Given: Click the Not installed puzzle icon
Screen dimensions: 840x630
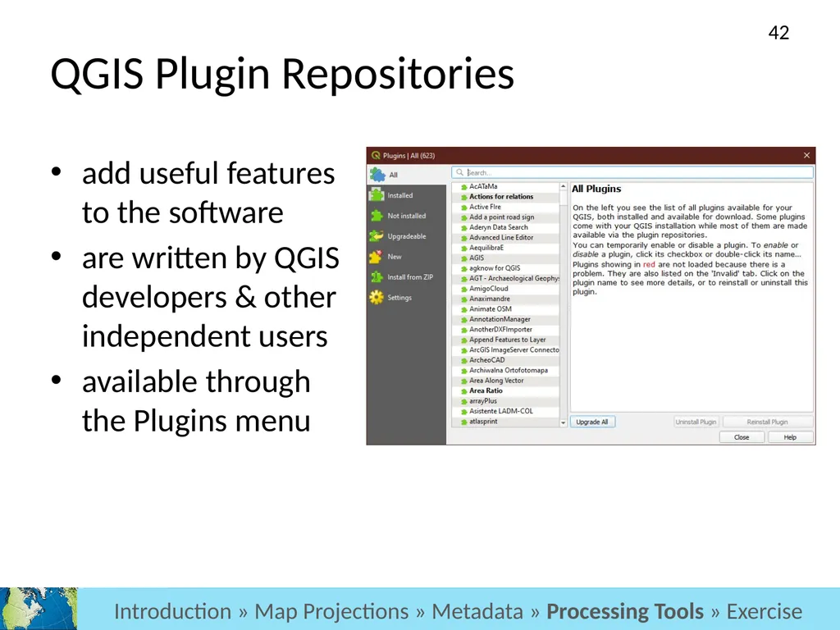Looking at the screenshot, I should pyautogui.click(x=377, y=216).
